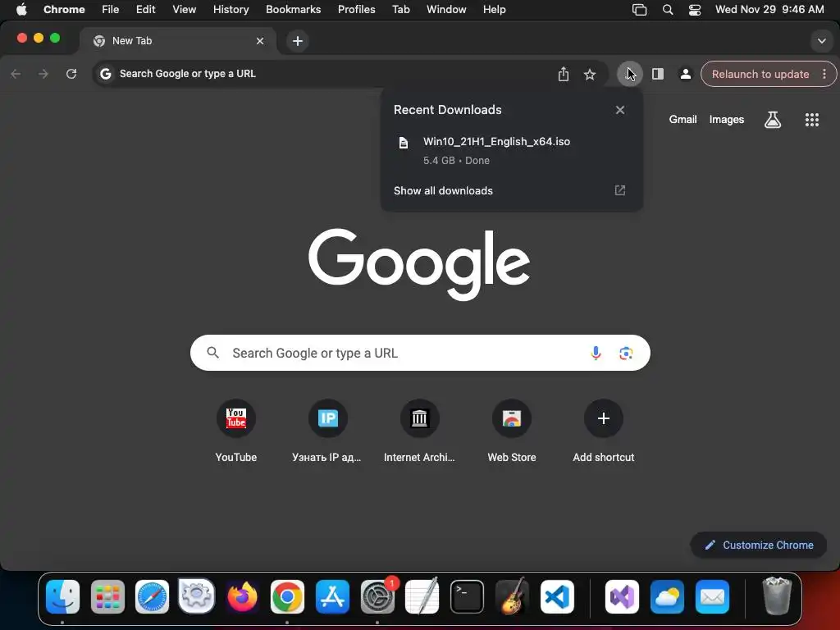Close the Recent Downloads popup
Viewport: 840px width, 630px height.
[620, 110]
